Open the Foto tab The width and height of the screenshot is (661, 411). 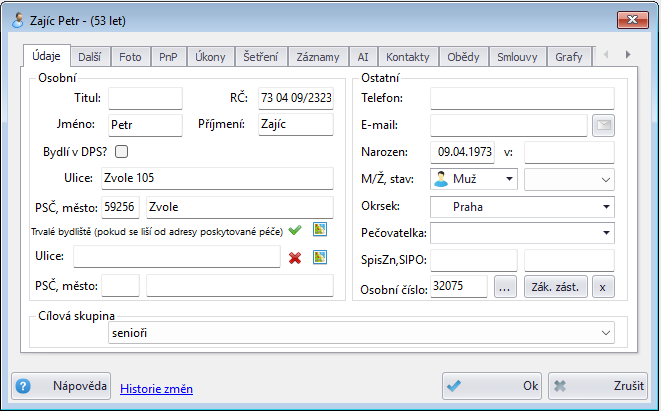click(x=130, y=57)
